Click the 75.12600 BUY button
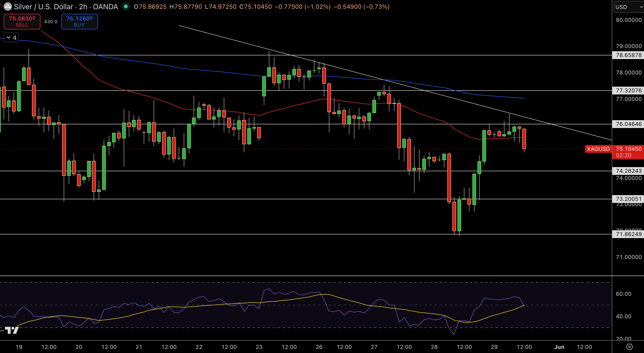Viewport: 644px width, 353px height. (x=80, y=21)
